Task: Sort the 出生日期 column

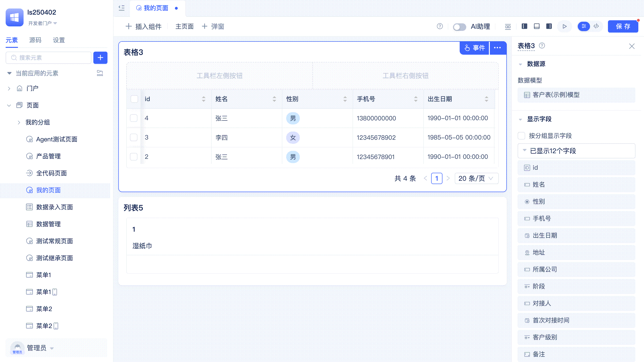Action: [x=487, y=99]
